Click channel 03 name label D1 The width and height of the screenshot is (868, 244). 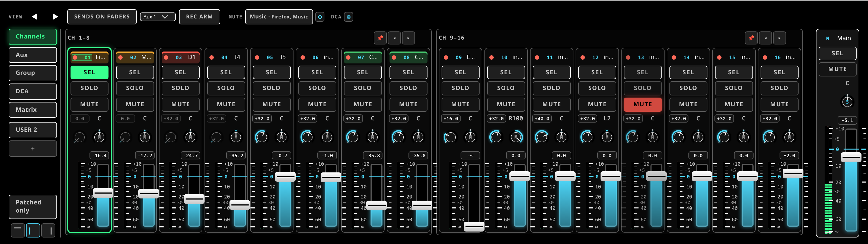(192, 57)
